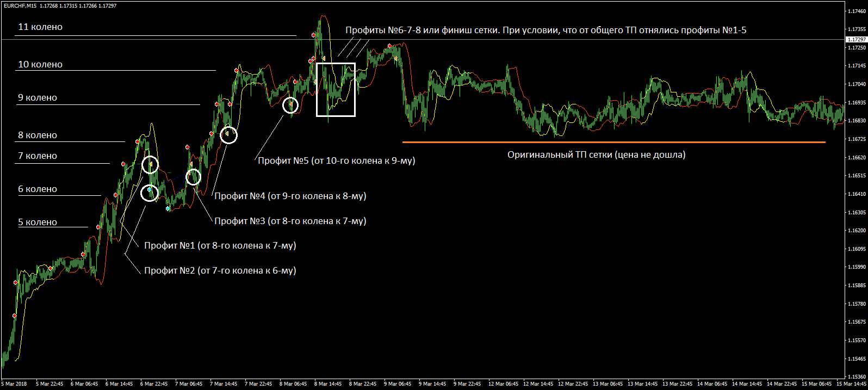
Task: Click the 15 Mar 06:45 time label
Action: (x=816, y=384)
